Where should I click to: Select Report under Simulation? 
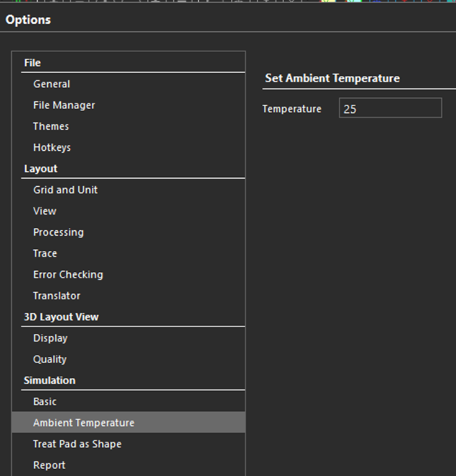(x=128, y=465)
